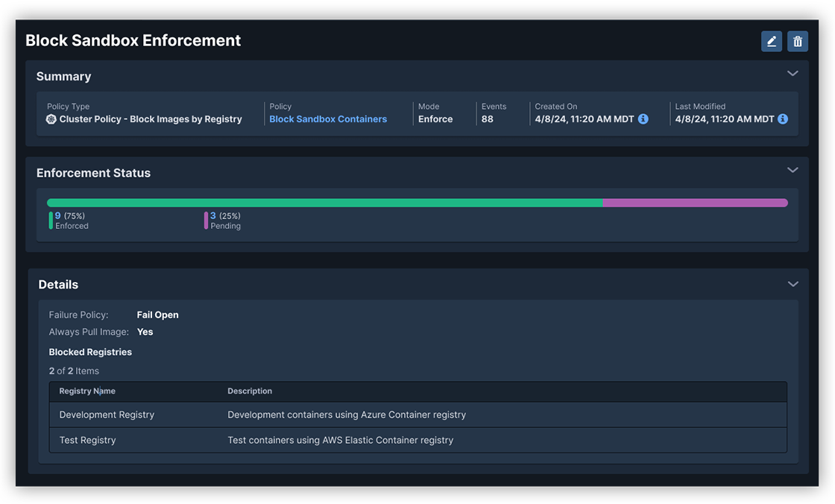Click the Events value 88
The width and height of the screenshot is (835, 504).
[488, 119]
